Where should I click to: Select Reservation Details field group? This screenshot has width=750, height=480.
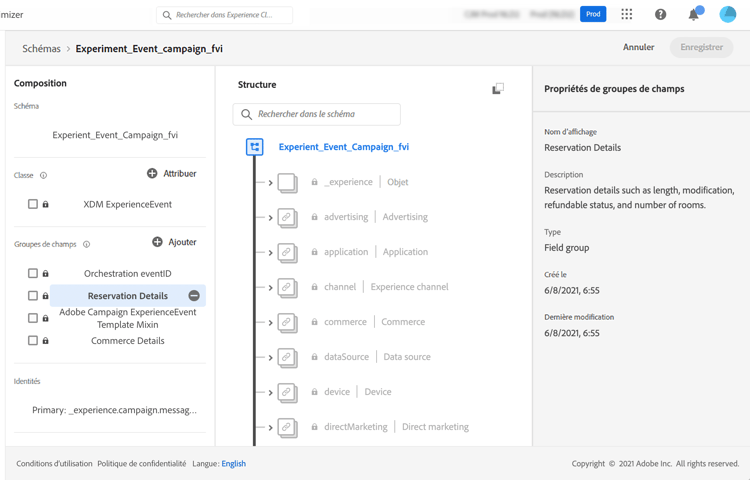[127, 296]
